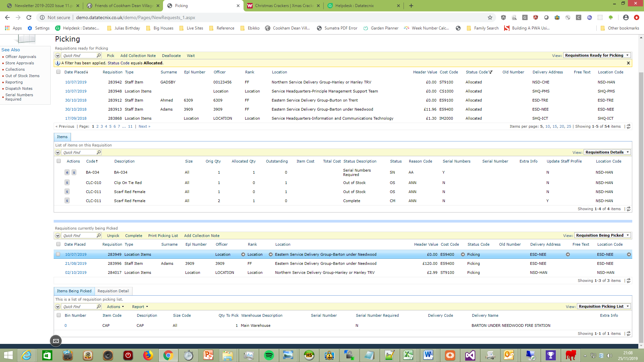Check the checkbox for requisition 283949 row

tap(58, 254)
